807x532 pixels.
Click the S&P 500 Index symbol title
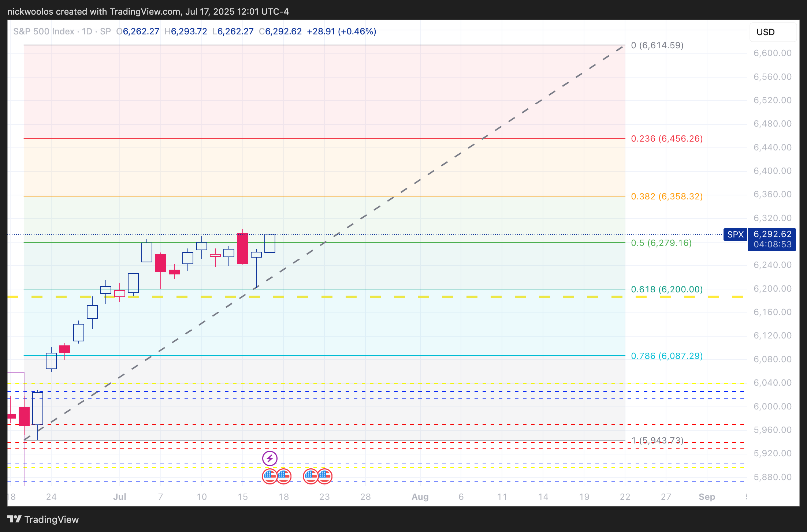(x=44, y=31)
